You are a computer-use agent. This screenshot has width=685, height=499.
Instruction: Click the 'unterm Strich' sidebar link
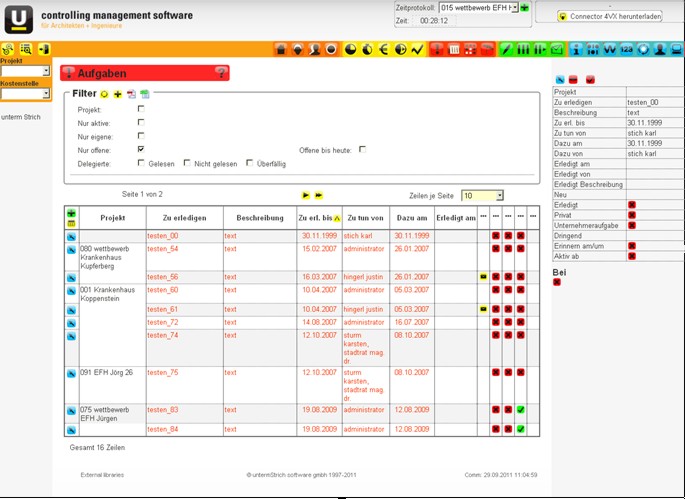[21, 117]
